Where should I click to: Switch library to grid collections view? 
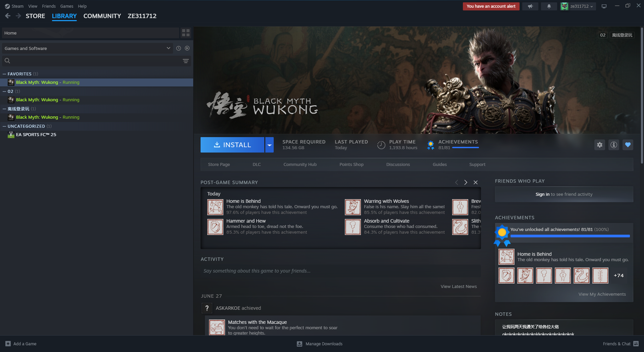pos(186,33)
